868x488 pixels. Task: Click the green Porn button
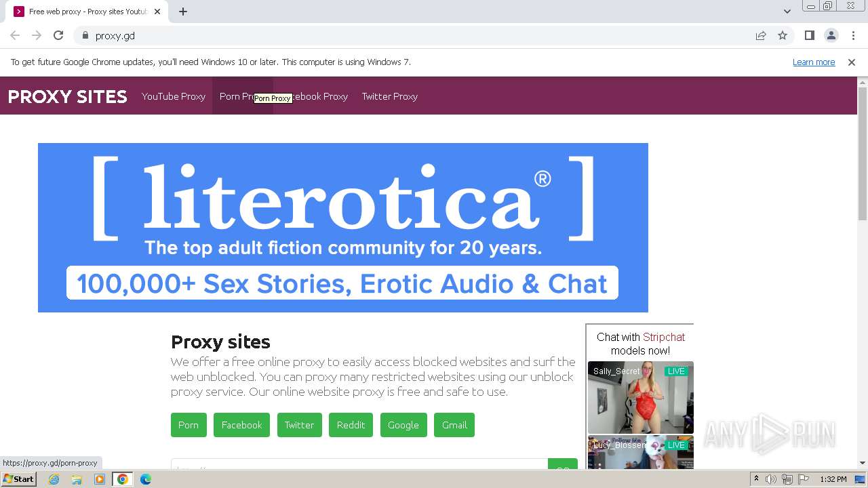coord(189,425)
